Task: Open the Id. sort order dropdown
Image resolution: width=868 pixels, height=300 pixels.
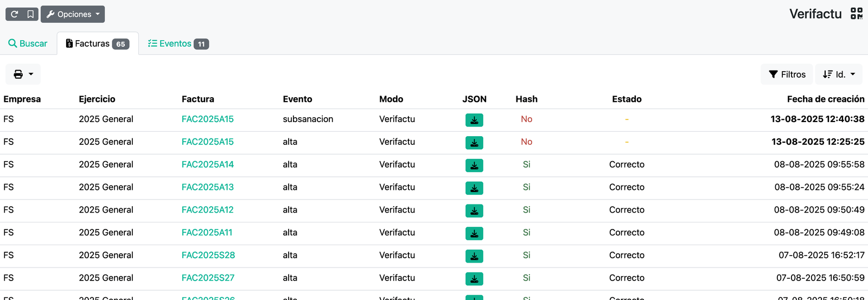Action: click(839, 74)
